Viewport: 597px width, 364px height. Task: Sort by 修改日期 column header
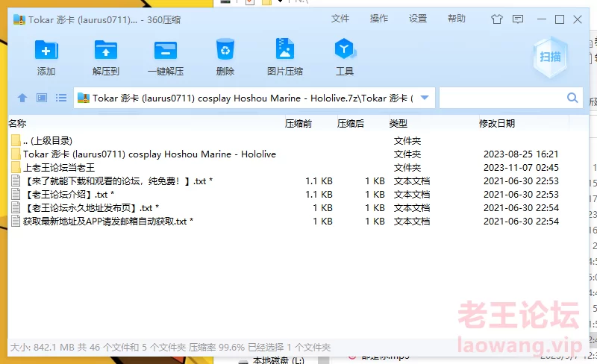497,123
